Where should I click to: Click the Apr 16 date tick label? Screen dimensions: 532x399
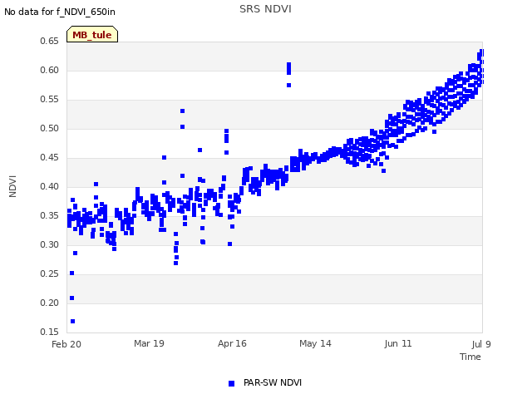232,343
